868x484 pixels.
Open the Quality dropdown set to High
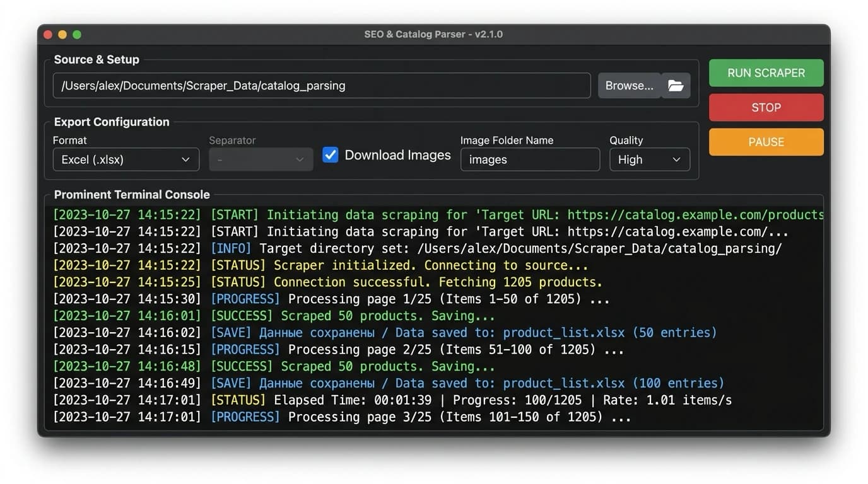click(x=650, y=159)
